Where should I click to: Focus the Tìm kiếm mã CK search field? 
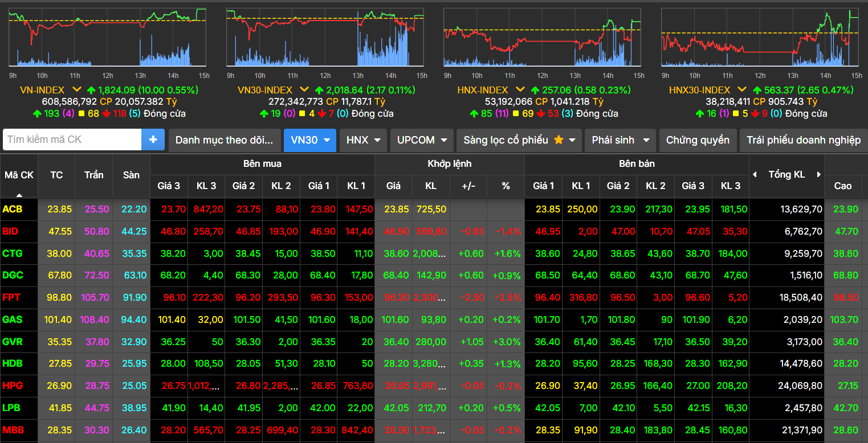tap(72, 140)
